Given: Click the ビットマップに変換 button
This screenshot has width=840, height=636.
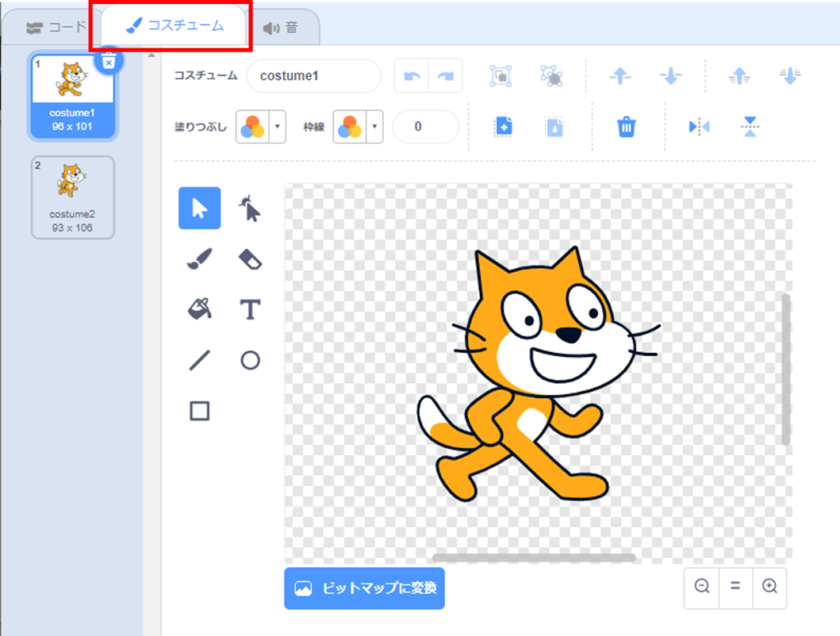Looking at the screenshot, I should point(364,588).
